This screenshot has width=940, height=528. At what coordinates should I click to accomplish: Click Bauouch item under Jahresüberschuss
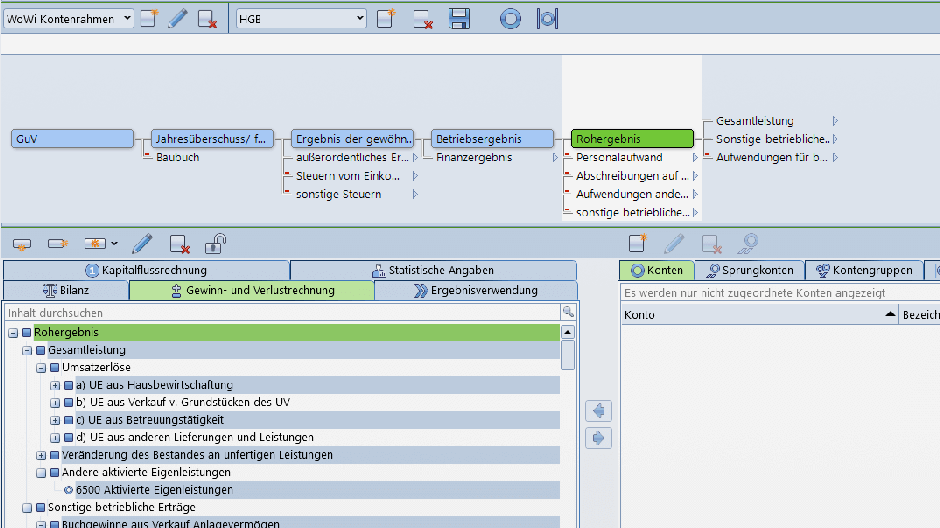177,158
